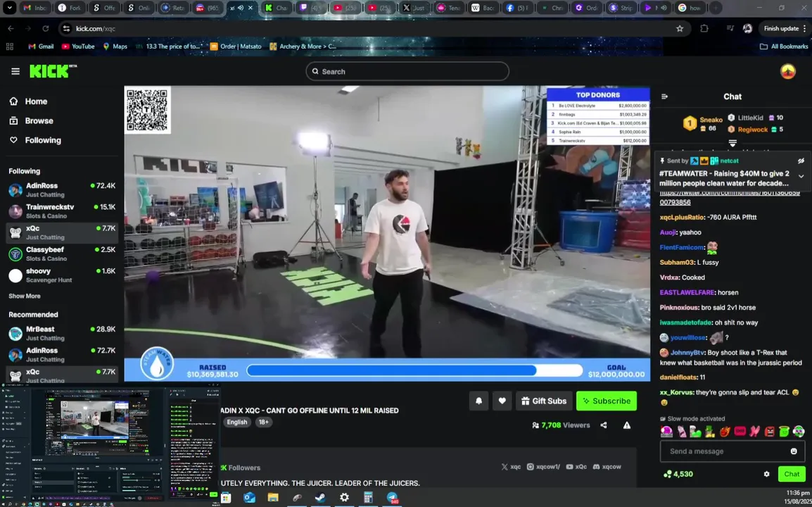Click the channel points 4,530 icon
Screen dimensions: 812x507
pos(667,474)
